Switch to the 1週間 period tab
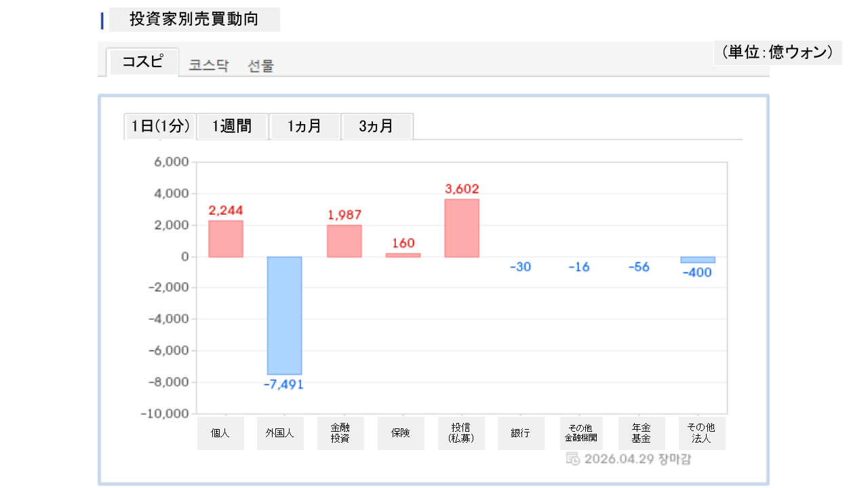868x488 pixels. (x=232, y=126)
